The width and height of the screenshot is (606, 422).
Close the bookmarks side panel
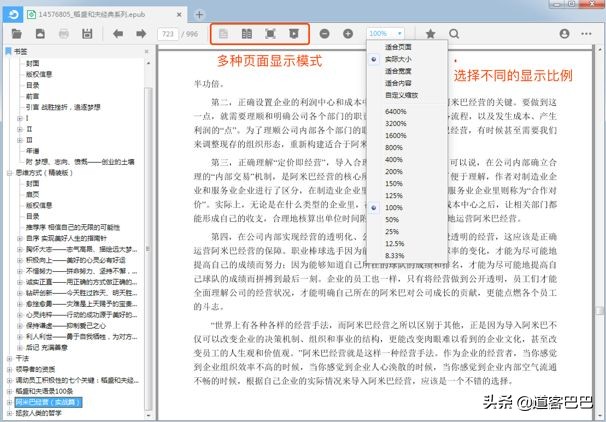[146, 51]
